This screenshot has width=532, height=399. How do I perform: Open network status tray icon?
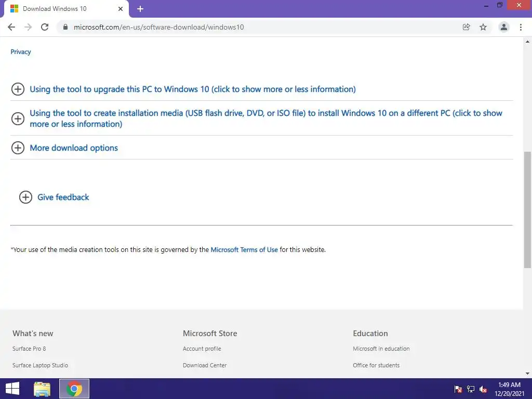tap(471, 389)
